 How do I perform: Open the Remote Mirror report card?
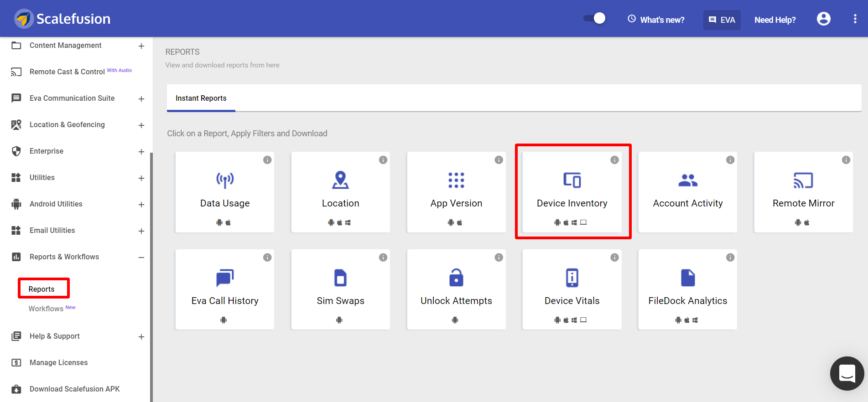pyautogui.click(x=804, y=192)
